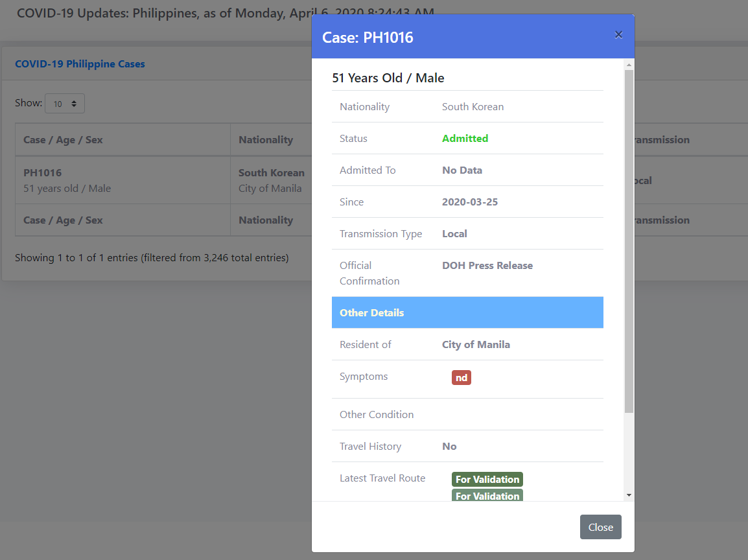Click the '51 Years Old / Male' heading

coord(388,78)
